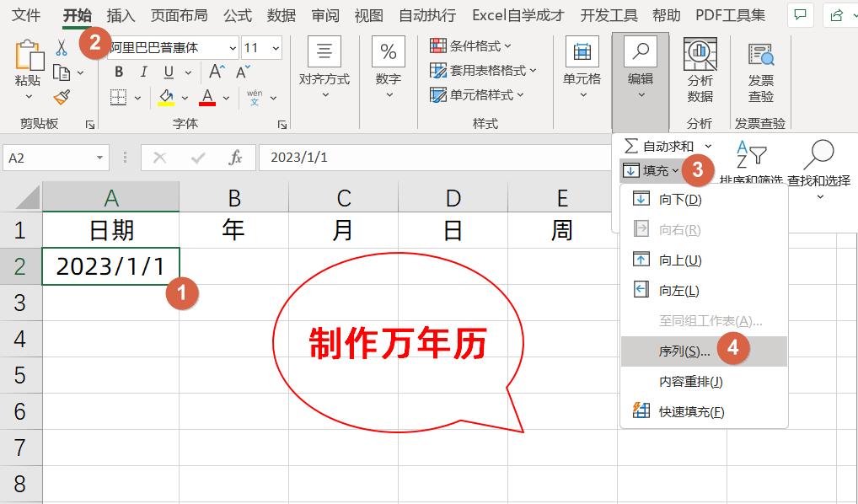The image size is (858, 504).
Task: Switch to the 插入 ribbon tab
Action: coord(119,14)
